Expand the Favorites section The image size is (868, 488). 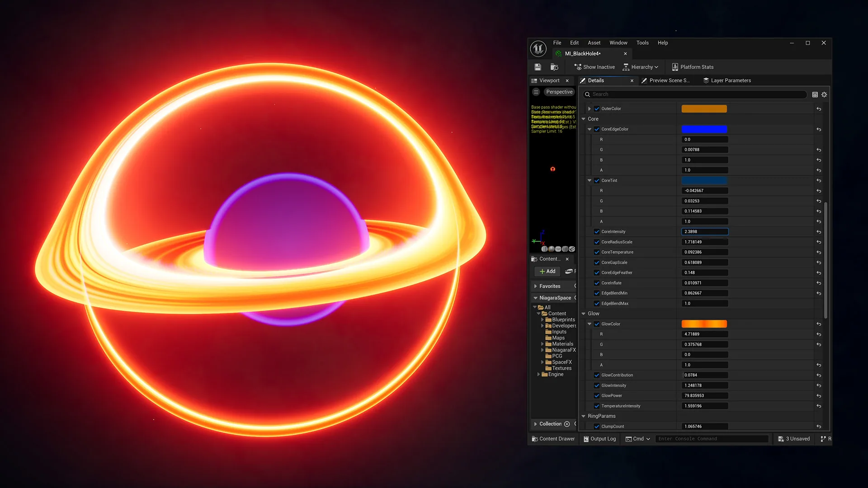point(536,286)
